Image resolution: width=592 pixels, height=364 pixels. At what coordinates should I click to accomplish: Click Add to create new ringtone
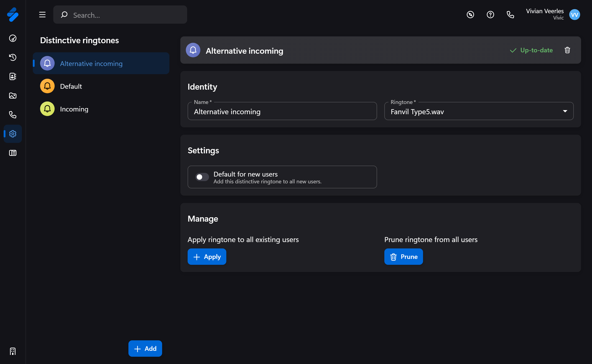tap(145, 348)
